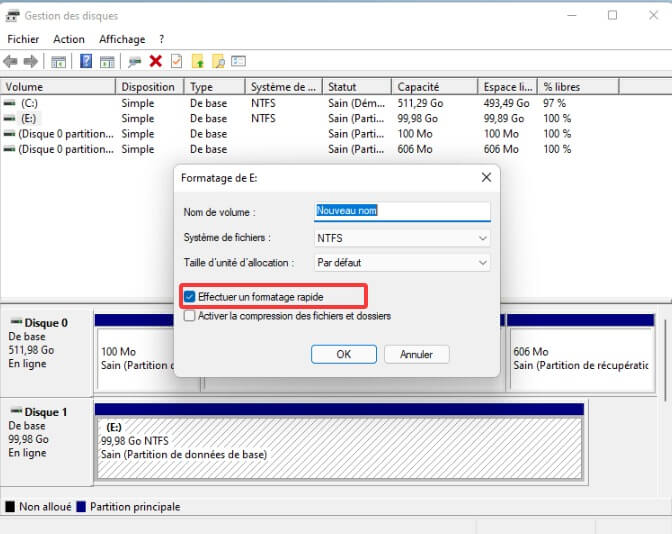Sort by the Espace li... column header
This screenshot has width=672, height=534.
508,87
